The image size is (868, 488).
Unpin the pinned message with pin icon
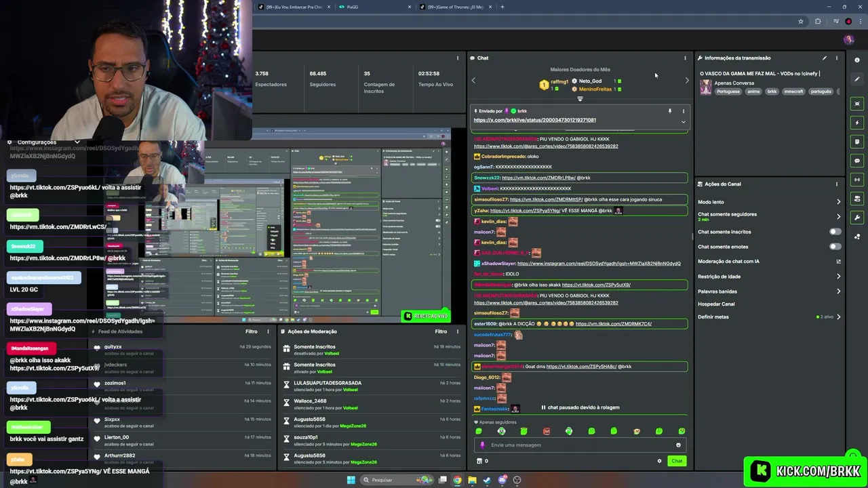(x=670, y=110)
